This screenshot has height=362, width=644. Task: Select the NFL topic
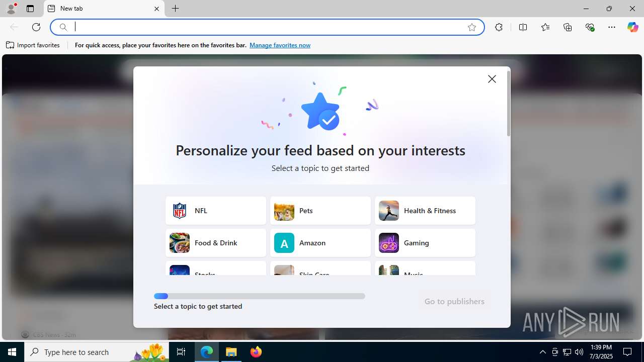[216, 211]
